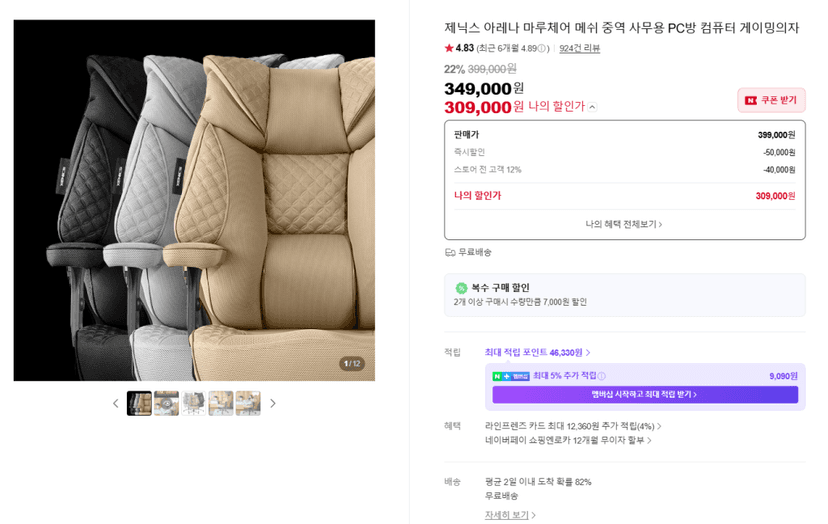Image resolution: width=828 pixels, height=524 pixels.
Task: Select the fifth product thumbnail
Action: pos(248,404)
